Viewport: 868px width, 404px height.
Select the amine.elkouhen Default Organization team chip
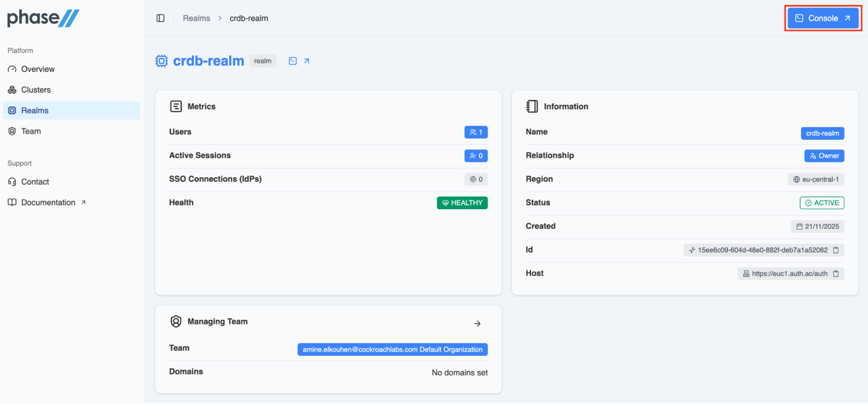[392, 349]
